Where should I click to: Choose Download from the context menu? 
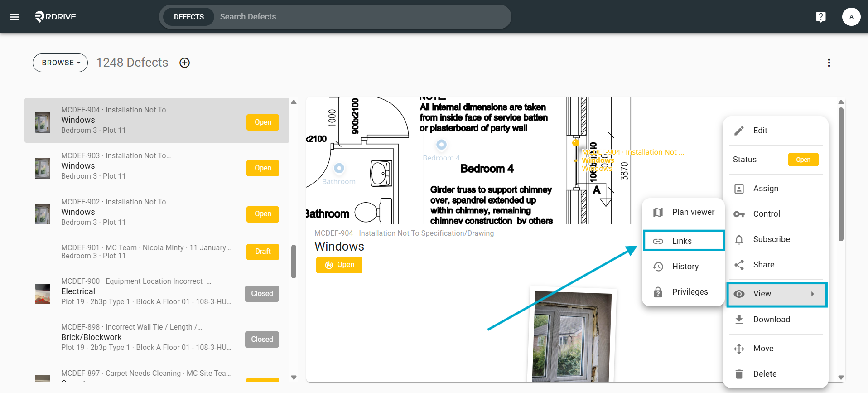point(776,320)
